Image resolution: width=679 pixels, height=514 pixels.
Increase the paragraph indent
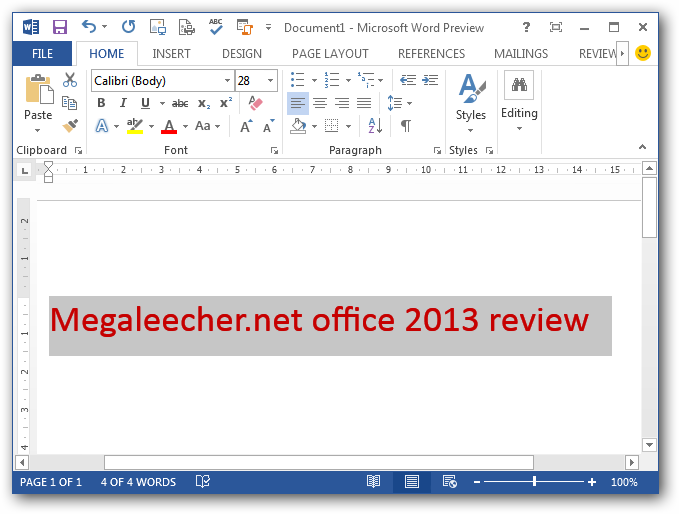(430, 80)
